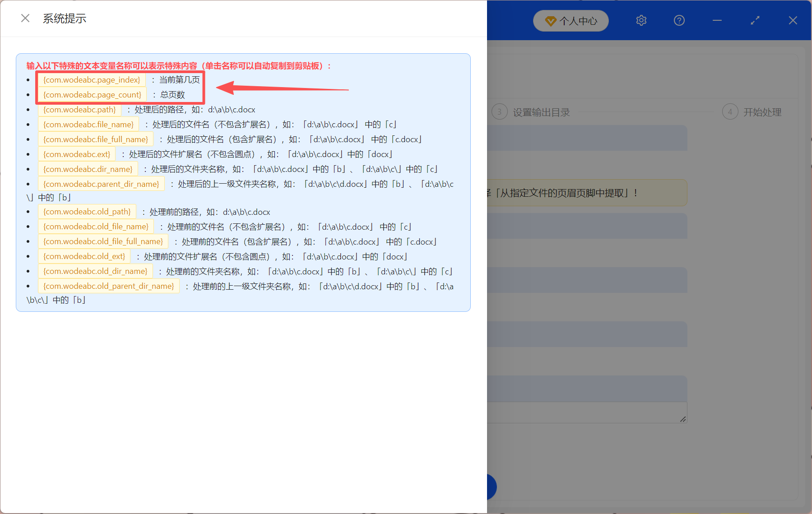
Task: Copy the {com.wodeabc.file_full_name} variable
Action: click(95, 139)
